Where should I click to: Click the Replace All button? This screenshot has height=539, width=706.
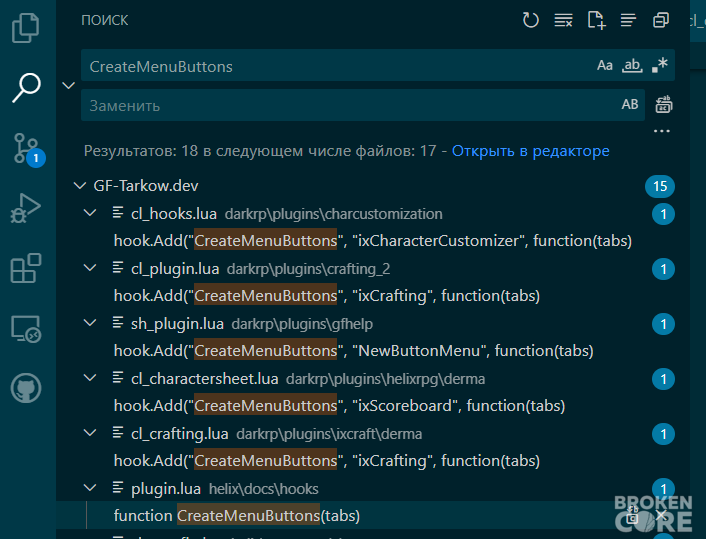point(664,104)
